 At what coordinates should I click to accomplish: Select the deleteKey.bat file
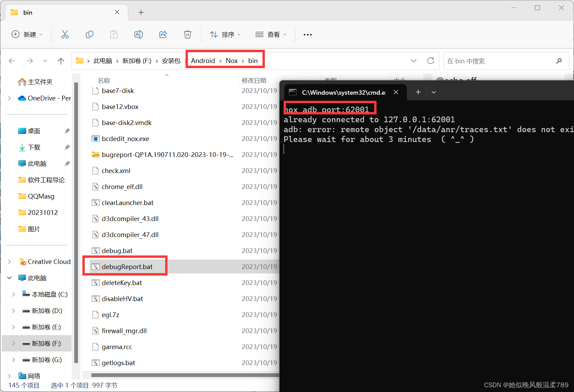tap(122, 283)
